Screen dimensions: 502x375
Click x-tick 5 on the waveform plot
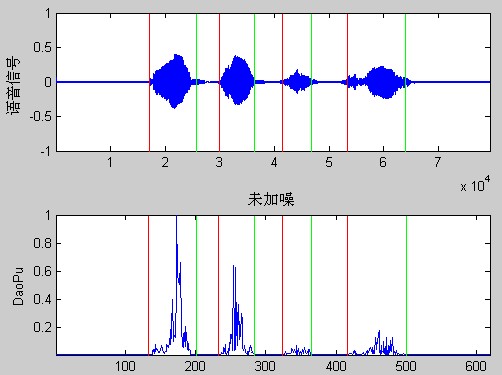(x=329, y=162)
